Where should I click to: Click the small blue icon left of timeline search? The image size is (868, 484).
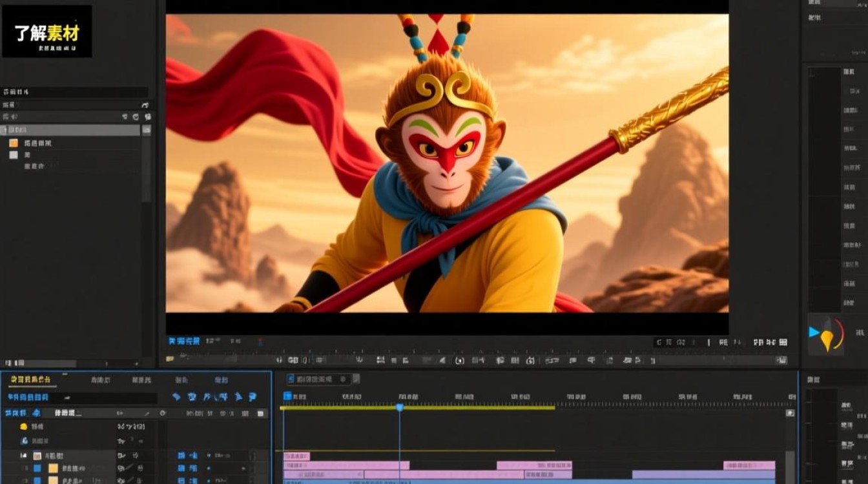click(36, 413)
